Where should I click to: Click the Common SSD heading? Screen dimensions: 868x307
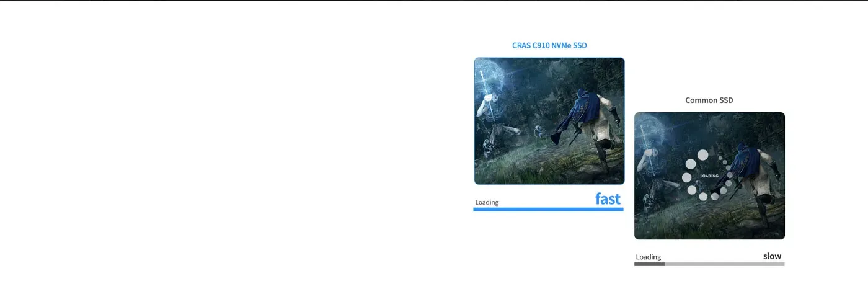709,100
